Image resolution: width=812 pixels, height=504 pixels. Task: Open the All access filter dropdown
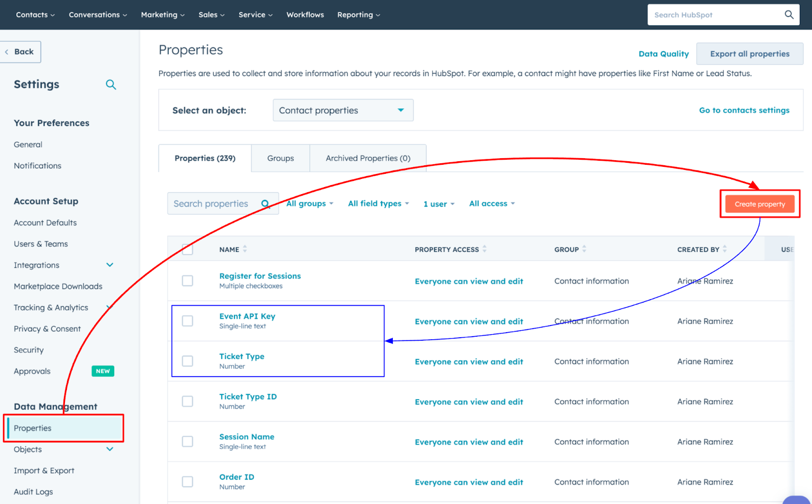pos(492,203)
